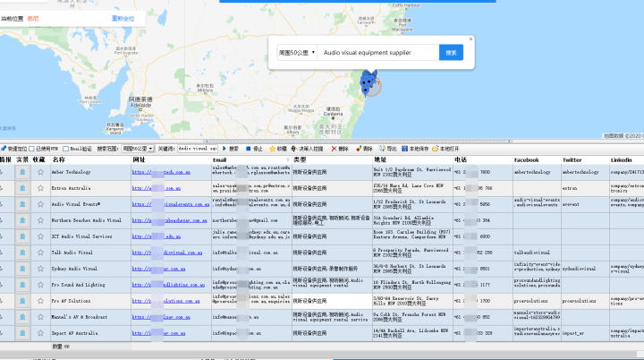644x360 pixels.
Task: Star Pro Sound And Lighting as favorite
Action: click(x=40, y=284)
